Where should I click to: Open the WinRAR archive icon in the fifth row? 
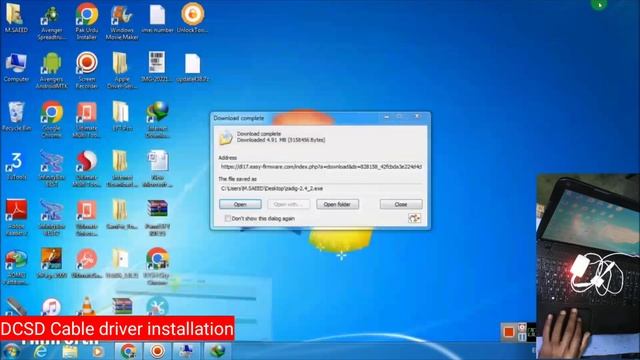tap(157, 218)
